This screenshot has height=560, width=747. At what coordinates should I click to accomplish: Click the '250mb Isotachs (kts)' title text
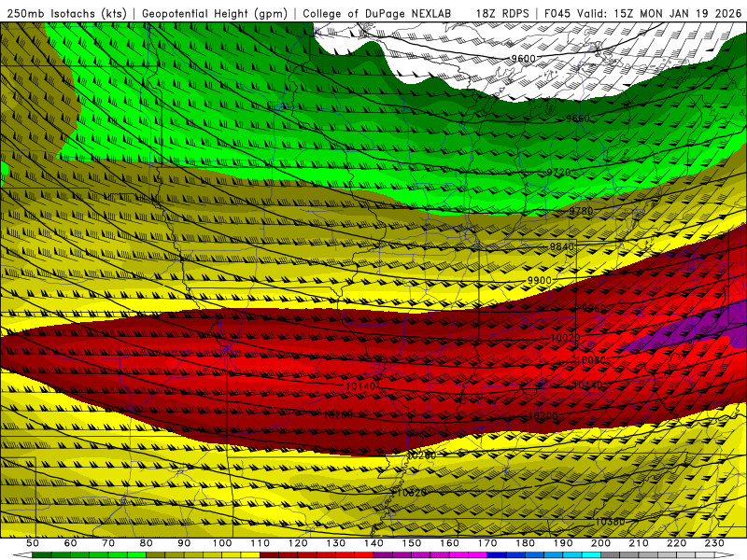pos(67,14)
